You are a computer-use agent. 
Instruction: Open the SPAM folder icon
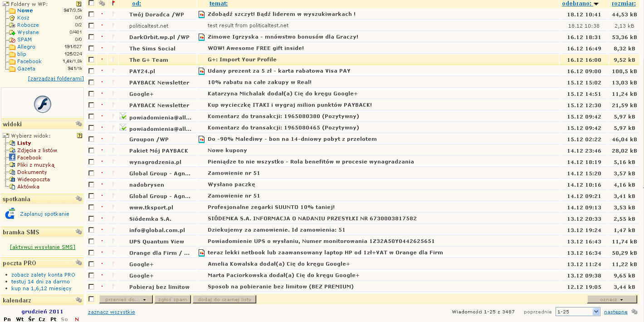(12, 40)
